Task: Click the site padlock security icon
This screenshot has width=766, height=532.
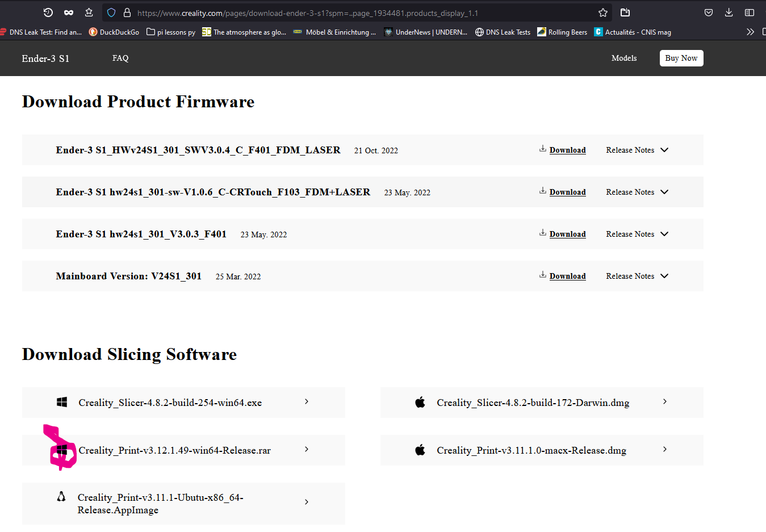Action: pos(127,12)
